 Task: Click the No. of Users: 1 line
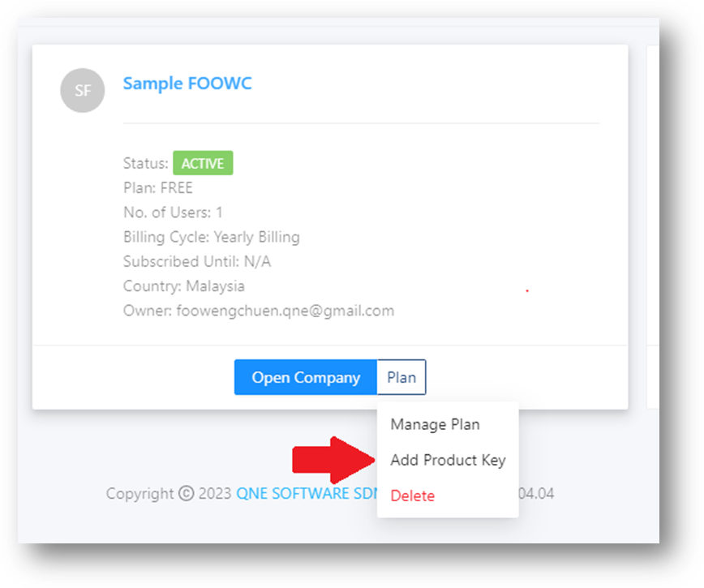173,212
